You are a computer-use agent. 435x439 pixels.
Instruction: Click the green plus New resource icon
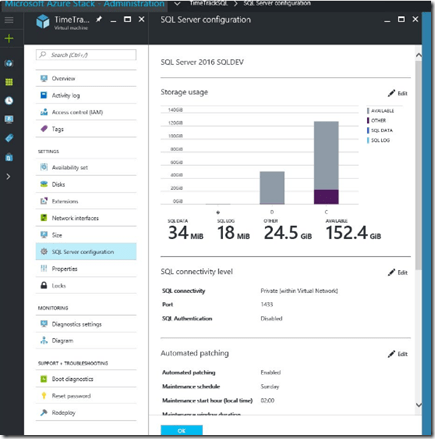coord(9,39)
